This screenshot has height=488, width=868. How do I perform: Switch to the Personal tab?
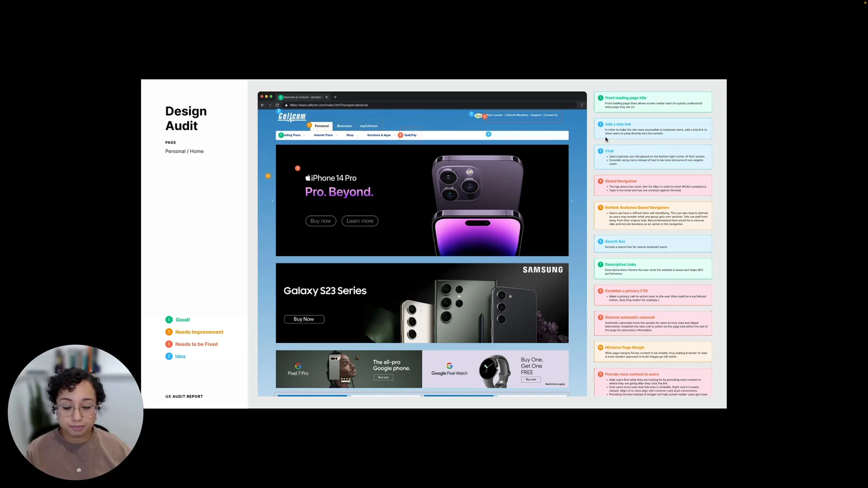(322, 126)
